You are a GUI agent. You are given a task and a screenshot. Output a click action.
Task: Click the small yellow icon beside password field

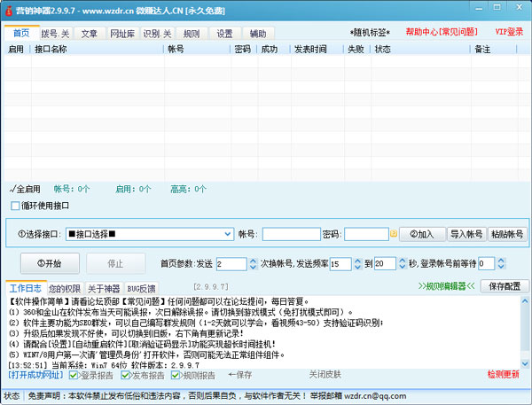pyautogui.click(x=394, y=235)
